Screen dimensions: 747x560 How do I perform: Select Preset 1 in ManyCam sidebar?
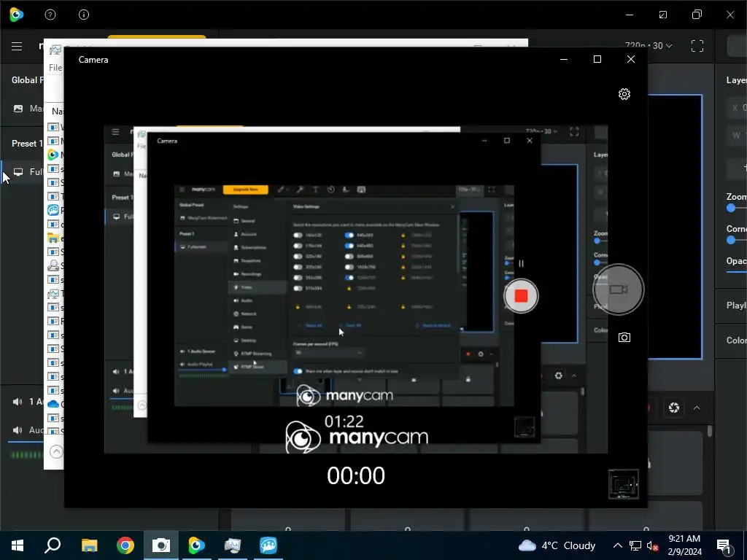click(27, 144)
